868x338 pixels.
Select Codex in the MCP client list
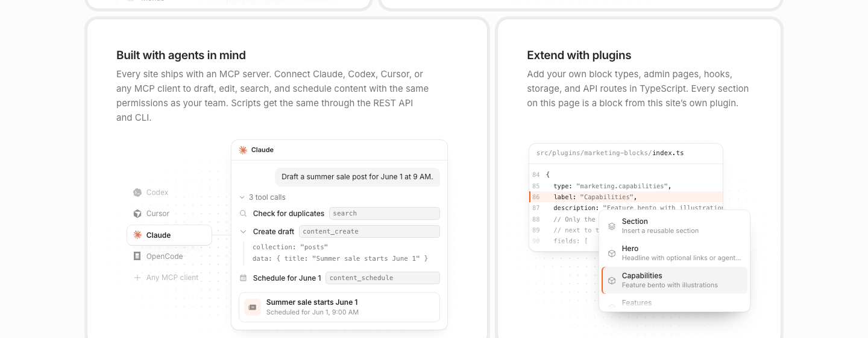[x=151, y=193]
